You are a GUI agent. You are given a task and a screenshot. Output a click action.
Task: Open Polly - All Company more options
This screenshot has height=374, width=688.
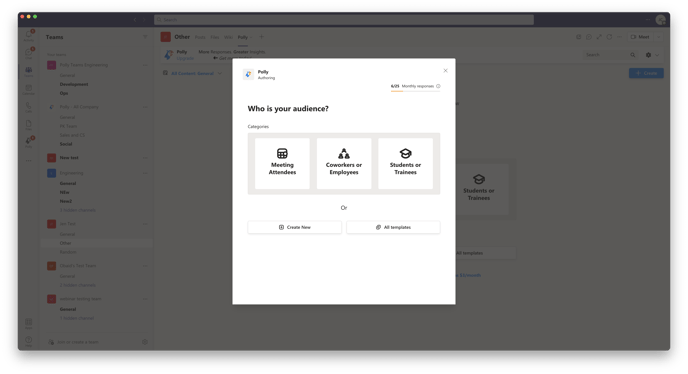[145, 107]
